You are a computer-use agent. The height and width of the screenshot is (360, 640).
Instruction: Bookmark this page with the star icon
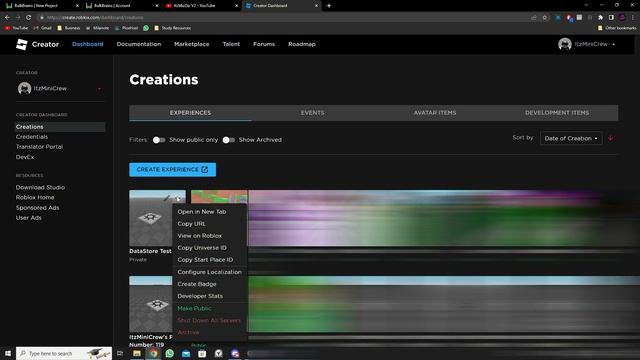tap(544, 18)
